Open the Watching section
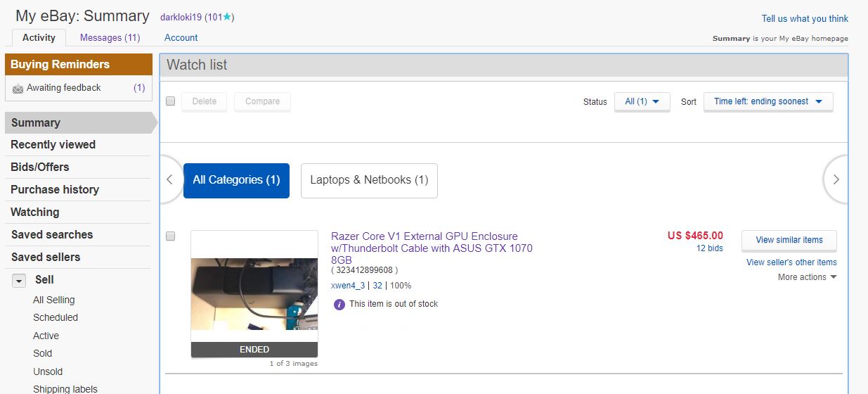 [35, 212]
